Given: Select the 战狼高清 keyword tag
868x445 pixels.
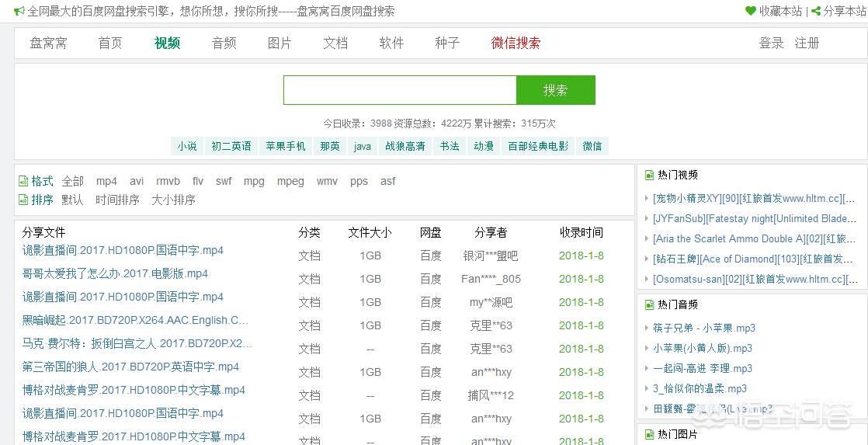Looking at the screenshot, I should [x=405, y=146].
